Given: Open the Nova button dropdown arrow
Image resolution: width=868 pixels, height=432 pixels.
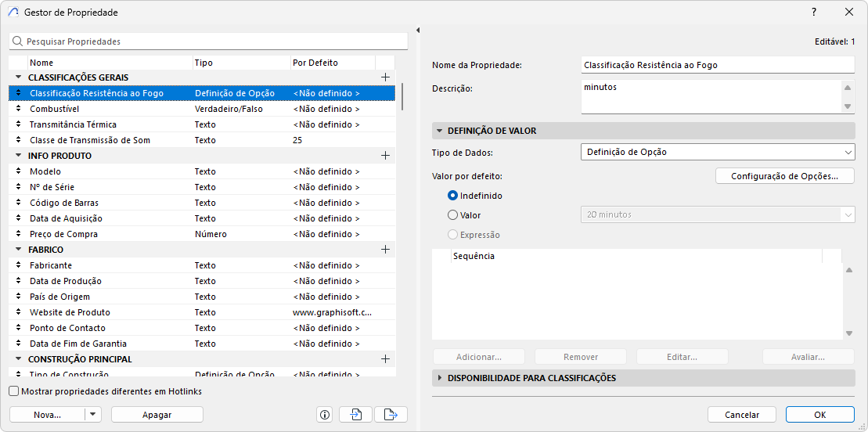Looking at the screenshot, I should (x=93, y=415).
